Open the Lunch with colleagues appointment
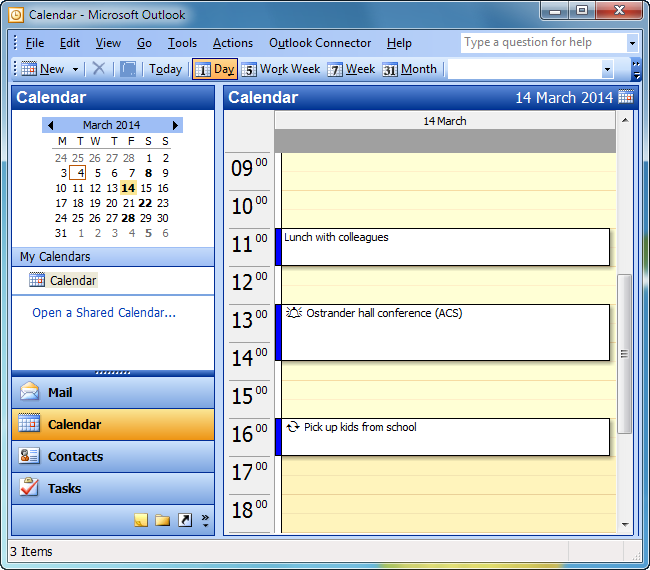650x570 pixels. 442,247
